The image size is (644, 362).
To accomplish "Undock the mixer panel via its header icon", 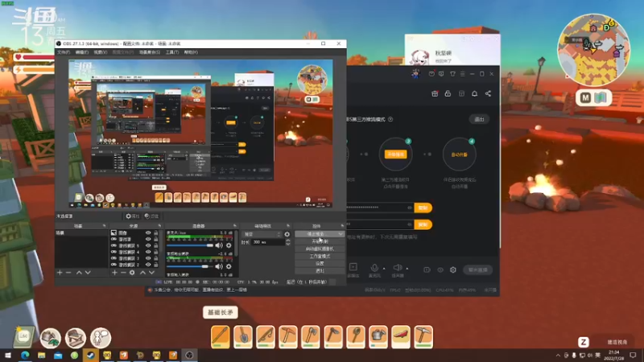I will pos(235,226).
